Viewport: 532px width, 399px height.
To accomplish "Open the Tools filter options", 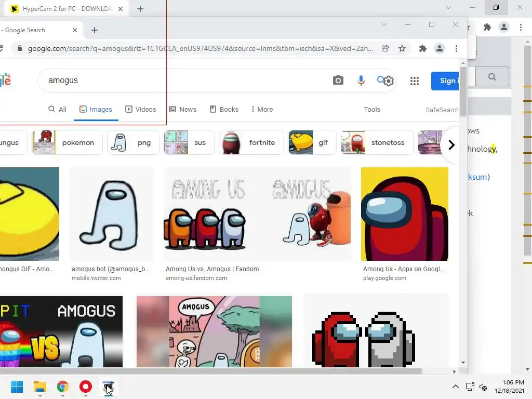I will coord(372,109).
